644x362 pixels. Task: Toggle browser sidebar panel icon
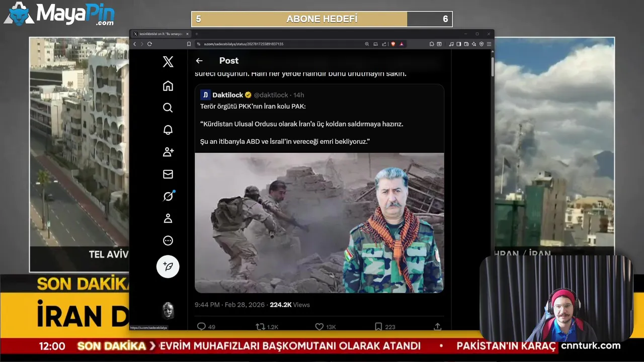[459, 44]
